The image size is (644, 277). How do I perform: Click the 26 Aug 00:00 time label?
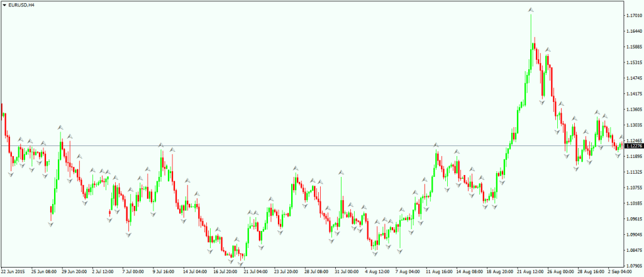click(560, 272)
